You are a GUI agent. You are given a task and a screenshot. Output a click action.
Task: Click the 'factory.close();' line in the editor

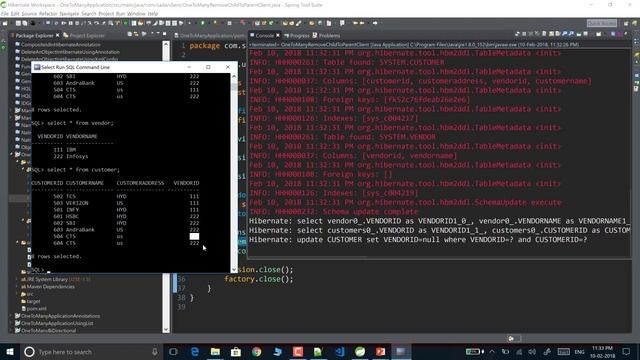coord(259,279)
